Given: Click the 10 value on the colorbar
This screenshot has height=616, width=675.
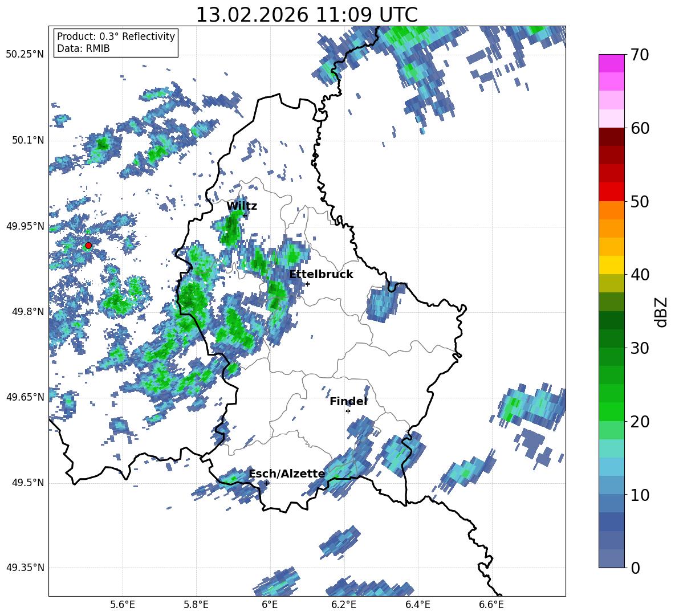Looking at the screenshot, I should (640, 495).
